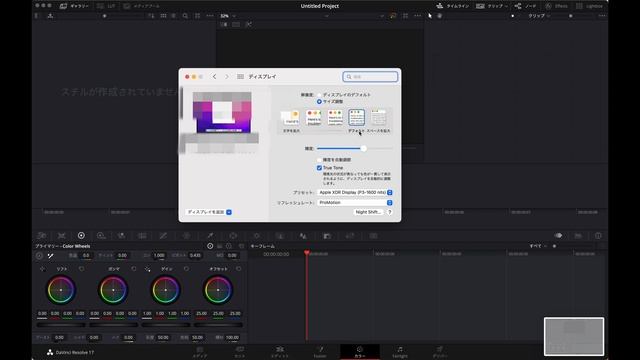Click the DaVinci Resolve 17 logo
The height and width of the screenshot is (360, 640).
tap(70, 352)
